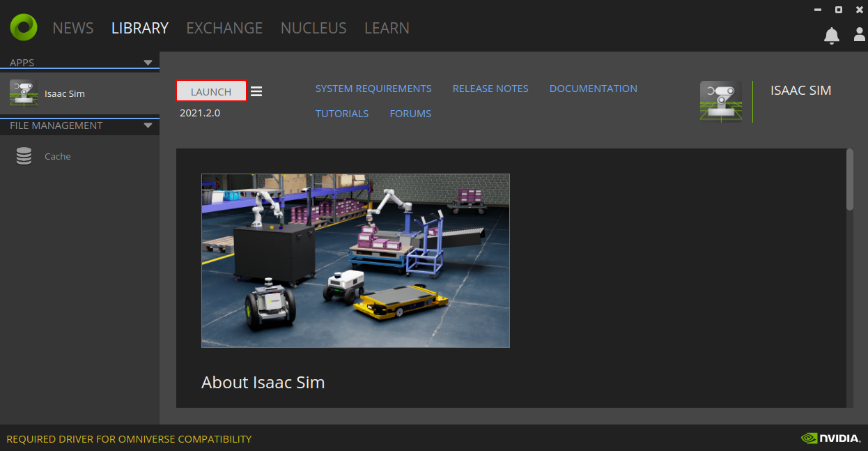
Task: Click the required driver compatibility notice
Action: click(129, 439)
